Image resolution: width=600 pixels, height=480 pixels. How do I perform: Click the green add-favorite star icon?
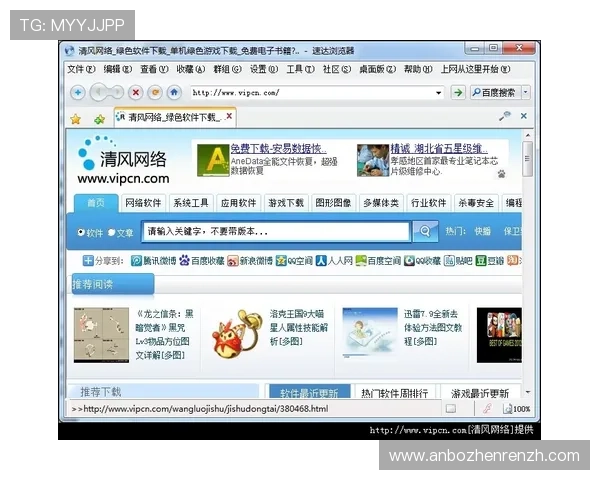point(99,119)
